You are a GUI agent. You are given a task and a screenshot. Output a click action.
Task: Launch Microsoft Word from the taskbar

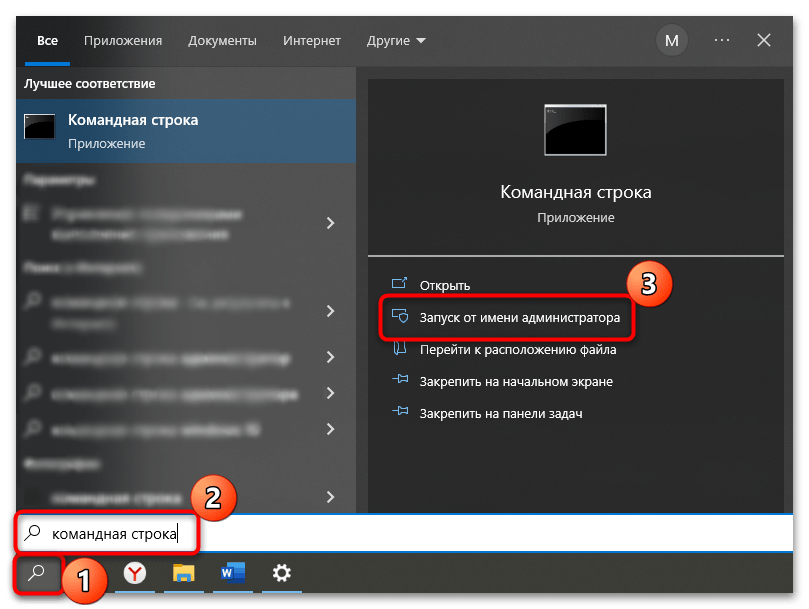[x=232, y=573]
